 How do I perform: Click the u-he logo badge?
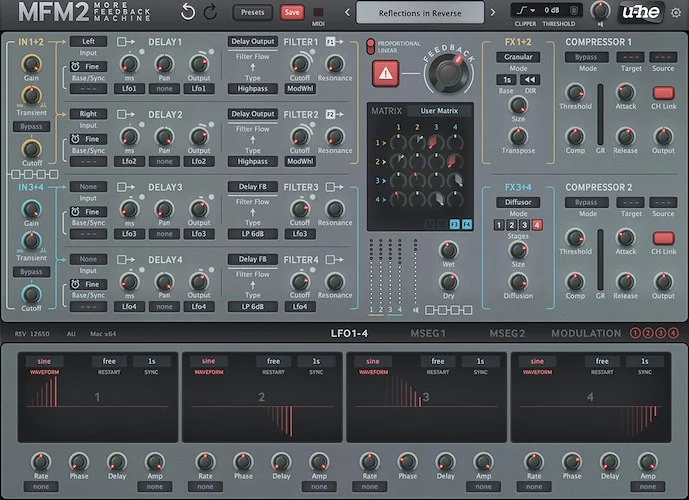pos(641,12)
